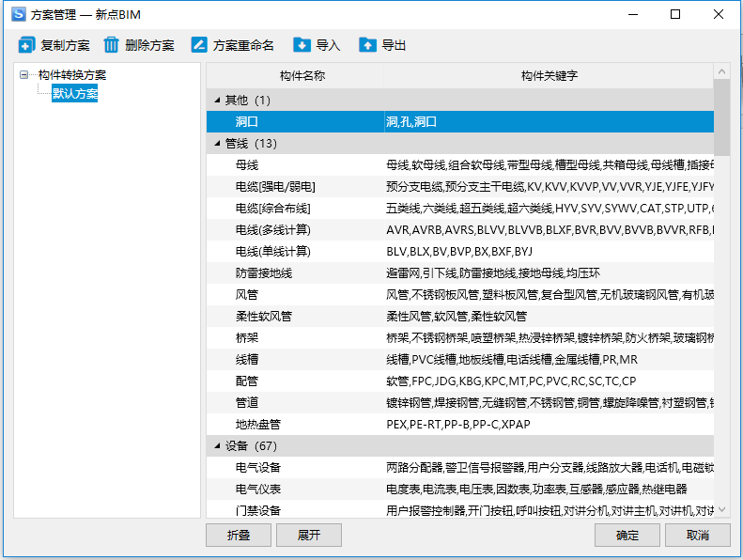
Task: Select the 洞口 row
Action: click(460, 121)
